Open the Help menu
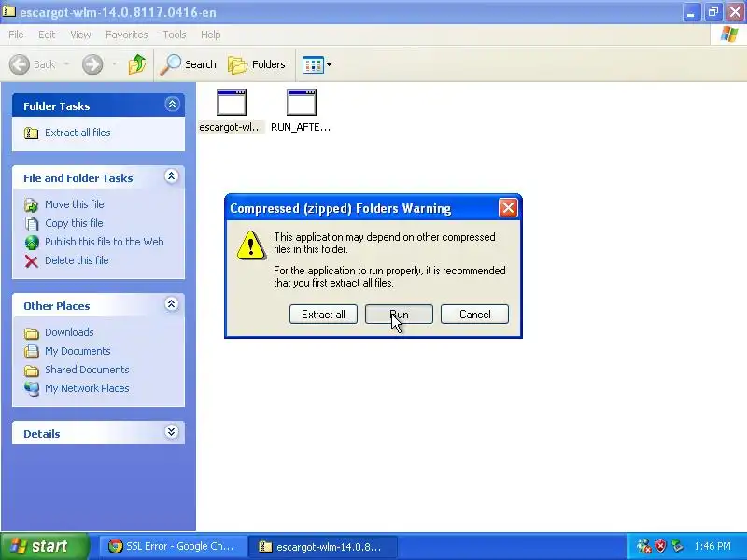 [x=211, y=35]
